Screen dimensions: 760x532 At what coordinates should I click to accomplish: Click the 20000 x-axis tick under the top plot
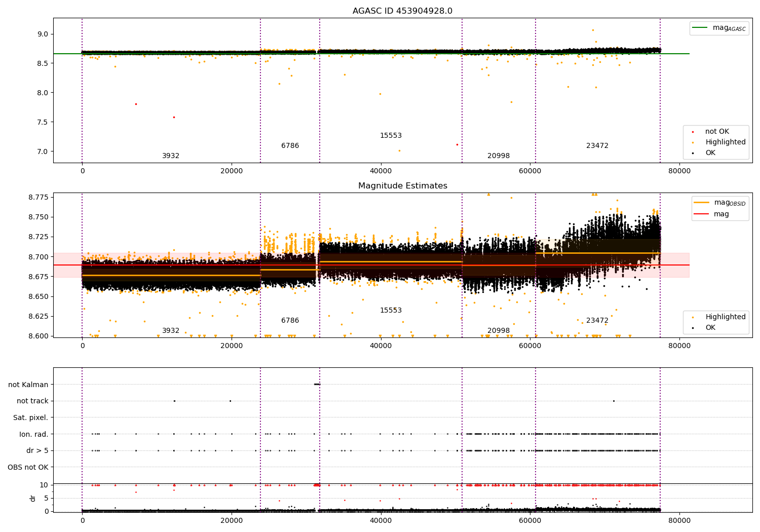point(232,171)
